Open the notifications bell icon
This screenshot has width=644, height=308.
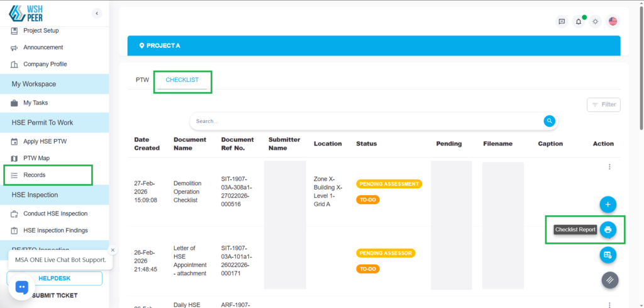[x=579, y=21]
